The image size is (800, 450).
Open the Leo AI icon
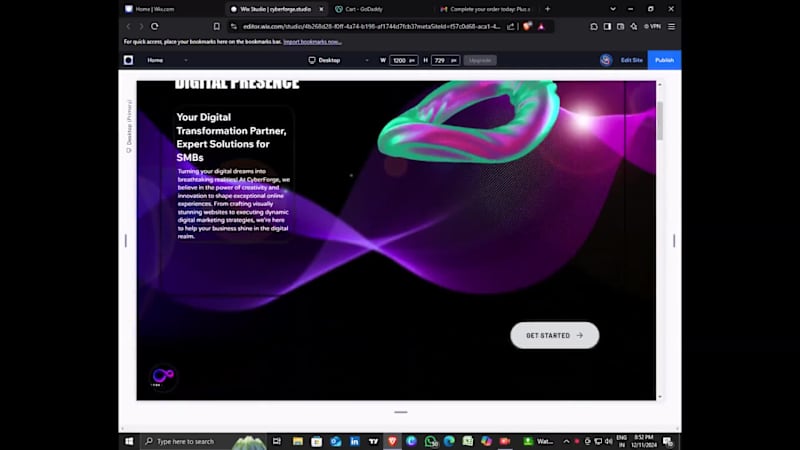pos(634,27)
